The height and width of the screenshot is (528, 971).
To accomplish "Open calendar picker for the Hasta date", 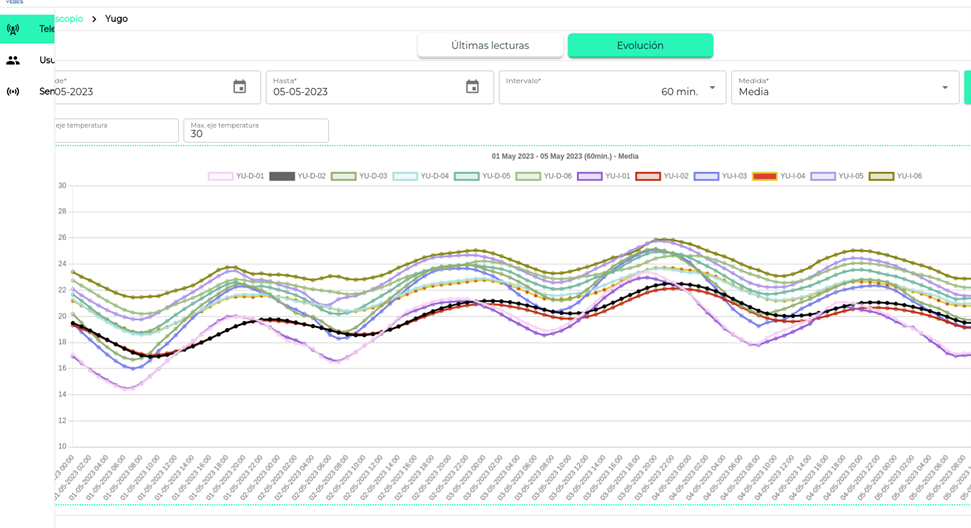I will click(472, 87).
